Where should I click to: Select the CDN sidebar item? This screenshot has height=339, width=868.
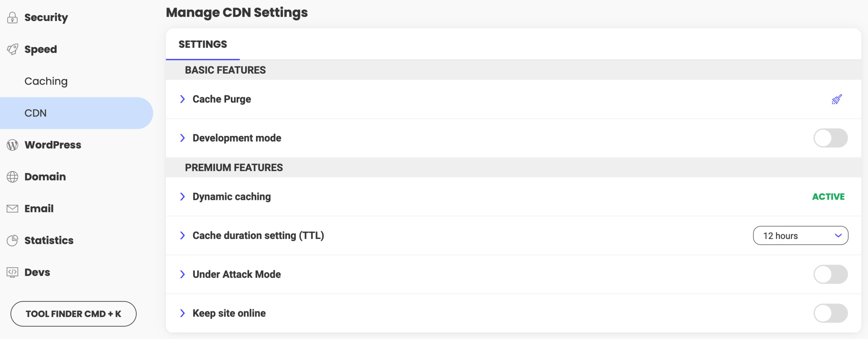pos(76,113)
